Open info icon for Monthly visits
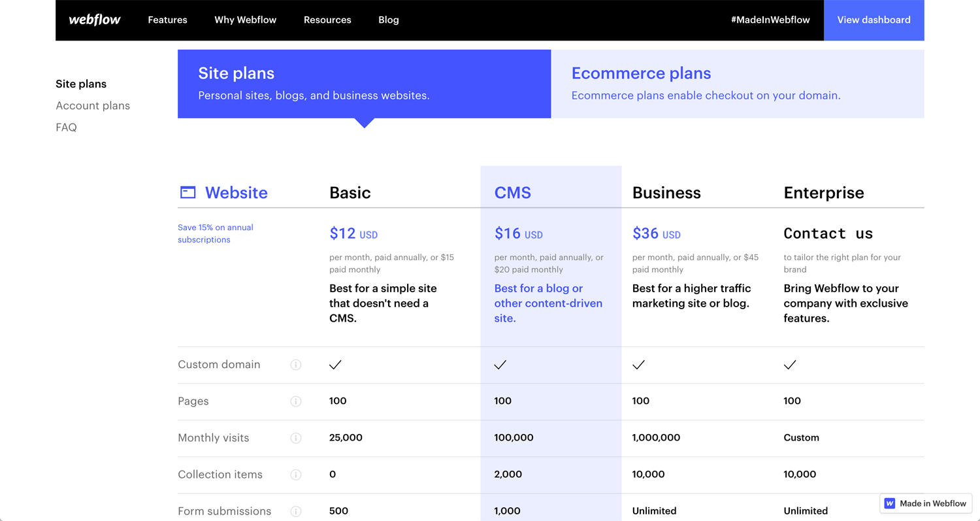This screenshot has width=980, height=521. (296, 438)
